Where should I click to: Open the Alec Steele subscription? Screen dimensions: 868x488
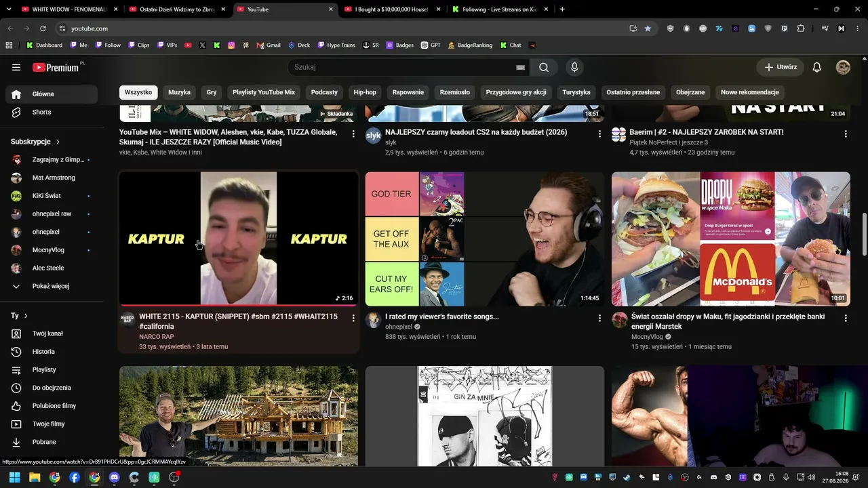coord(52,268)
